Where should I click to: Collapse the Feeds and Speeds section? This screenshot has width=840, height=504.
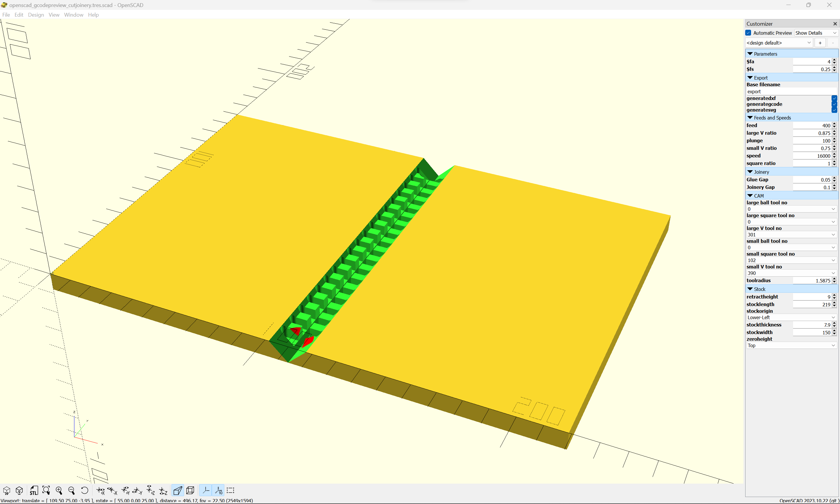coord(750,118)
